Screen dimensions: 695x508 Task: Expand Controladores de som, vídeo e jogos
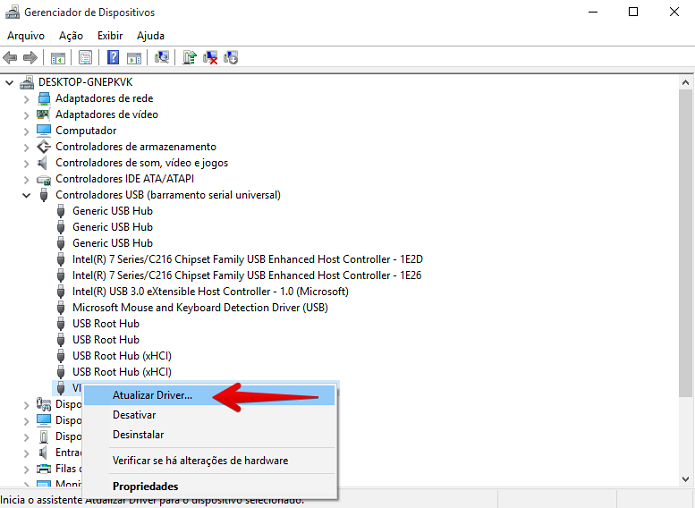(26, 163)
